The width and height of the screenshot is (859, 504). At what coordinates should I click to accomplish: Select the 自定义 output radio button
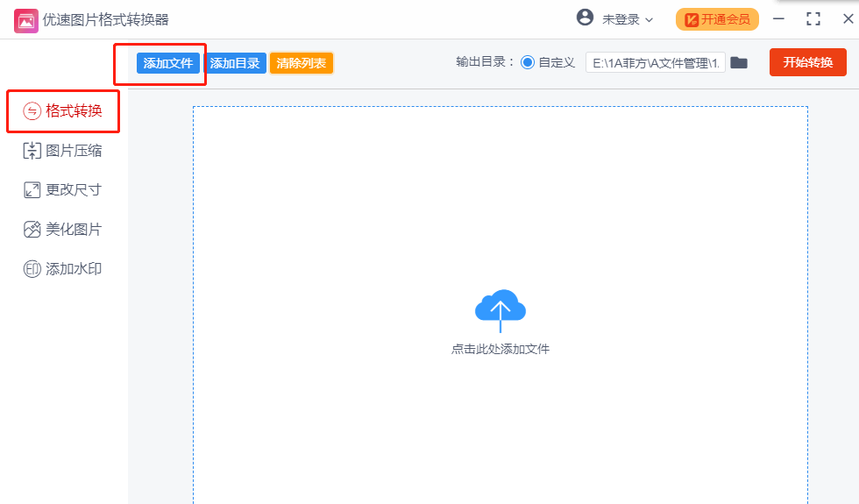[x=528, y=62]
